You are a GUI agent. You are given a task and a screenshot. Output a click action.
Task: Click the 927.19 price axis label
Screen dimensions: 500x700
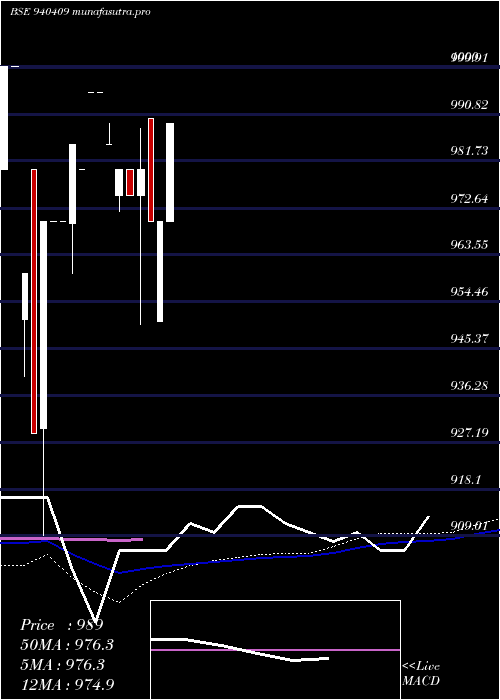pyautogui.click(x=468, y=432)
